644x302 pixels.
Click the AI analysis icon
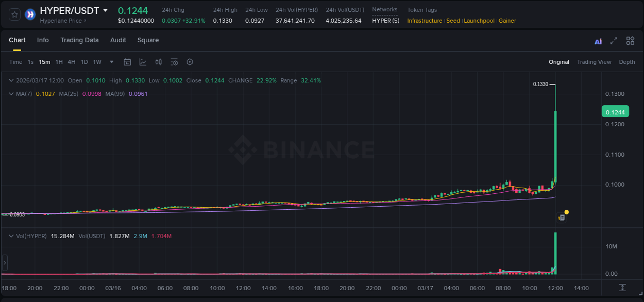pos(598,40)
